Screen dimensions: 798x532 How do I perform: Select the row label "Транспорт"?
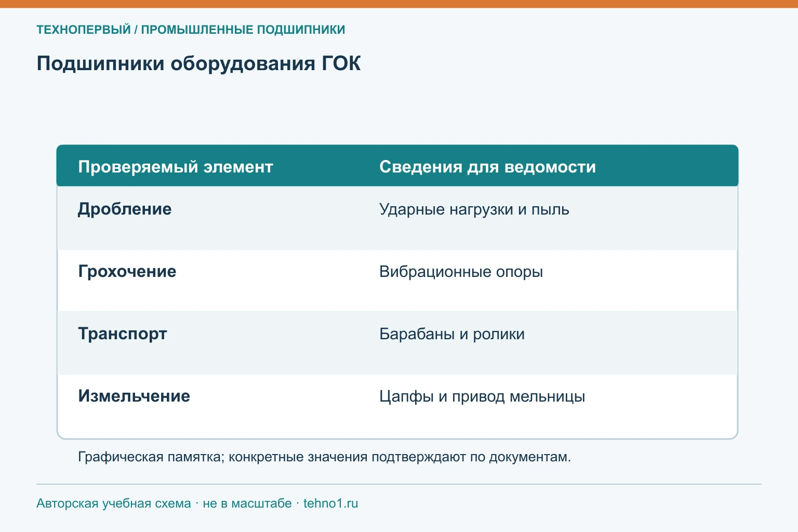123,334
